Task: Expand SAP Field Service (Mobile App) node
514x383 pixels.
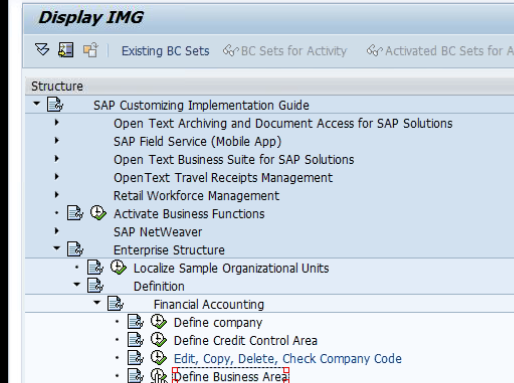Action: click(x=57, y=140)
